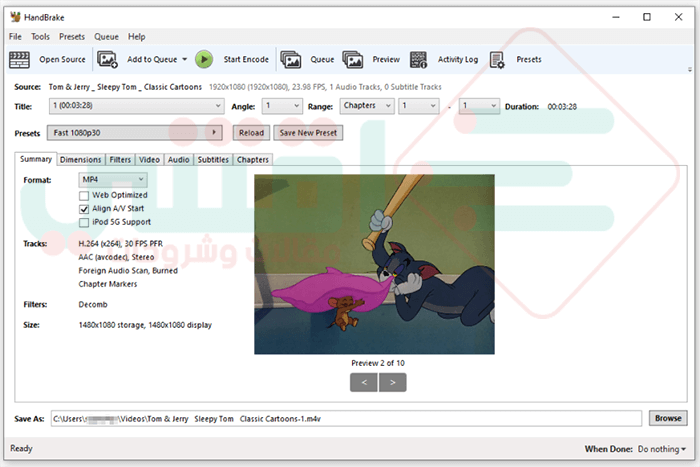The width and height of the screenshot is (700, 467).
Task: Click the 'H.264 (x264), 30 FPS PFR' track text
Action: (x=121, y=244)
